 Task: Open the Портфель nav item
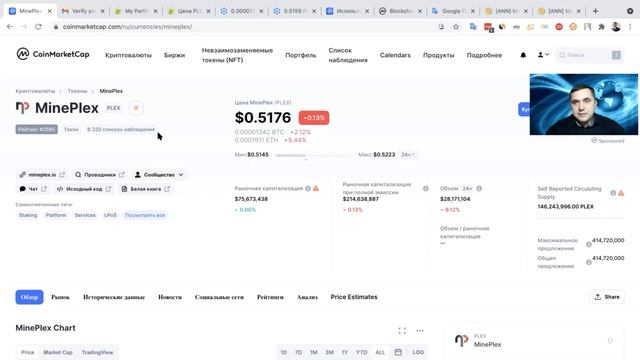tap(301, 55)
